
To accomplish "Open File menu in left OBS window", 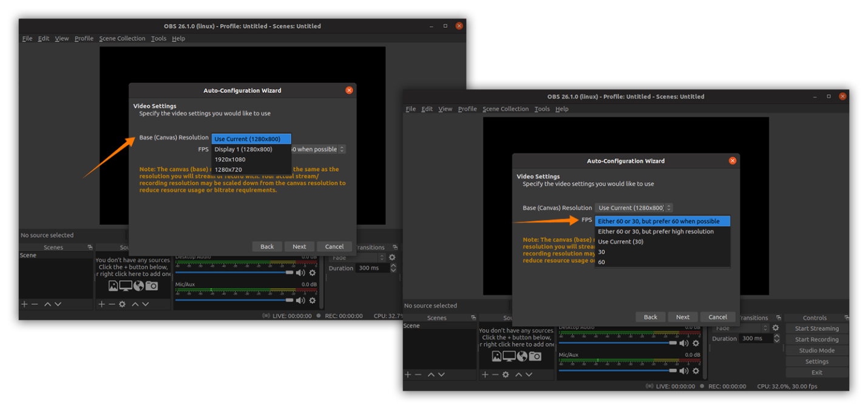I will click(x=27, y=38).
